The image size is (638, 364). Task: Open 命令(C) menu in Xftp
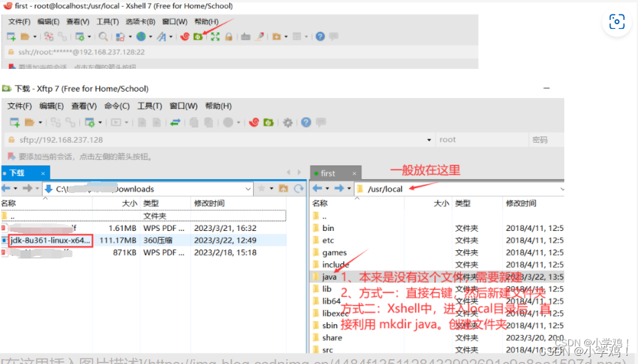click(x=117, y=106)
